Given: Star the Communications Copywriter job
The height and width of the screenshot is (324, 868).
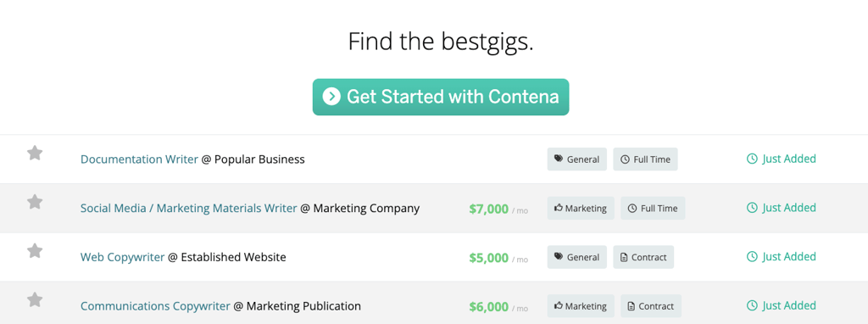Looking at the screenshot, I should click(x=35, y=299).
